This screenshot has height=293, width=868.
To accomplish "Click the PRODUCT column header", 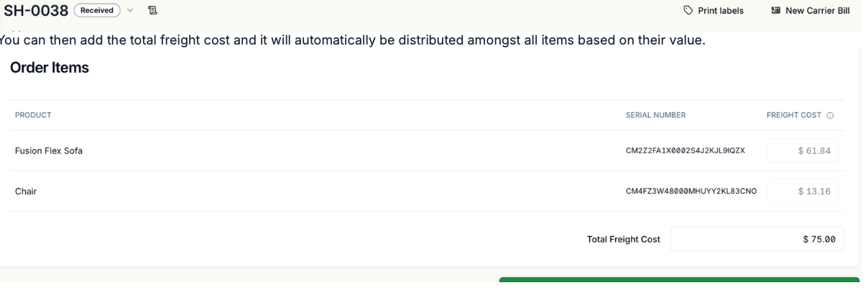I will [33, 115].
